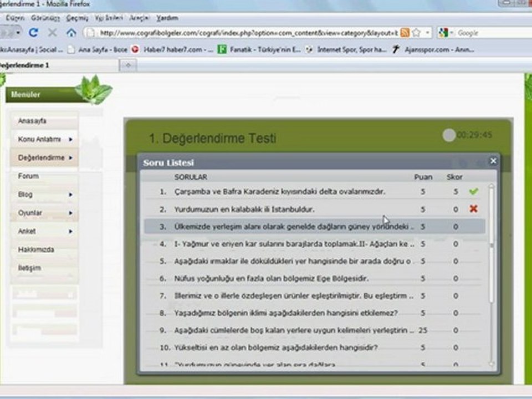532x399 pixels.
Task: Select question 8 about bölgenin iklimi
Action: (315, 313)
